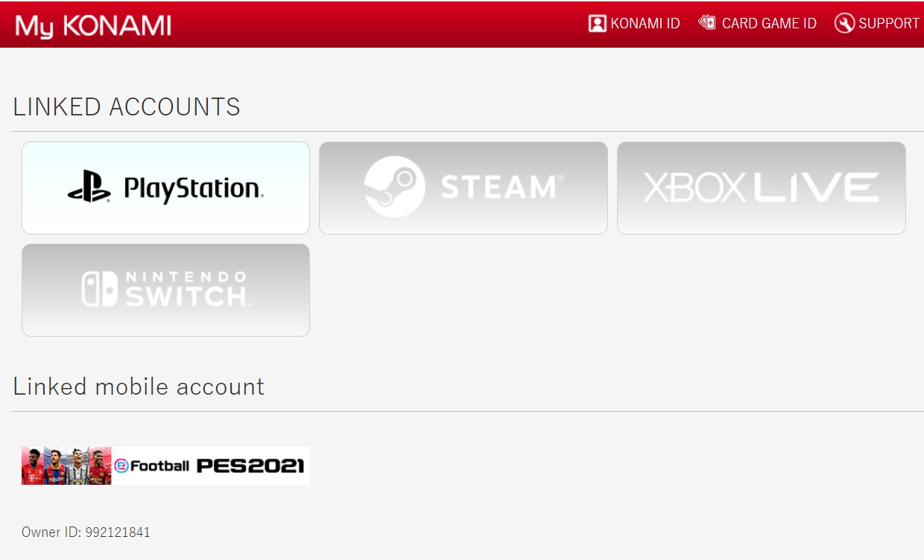Select the XBOX LIVE account tile
Image resolution: width=924 pixels, height=560 pixels.
(761, 188)
